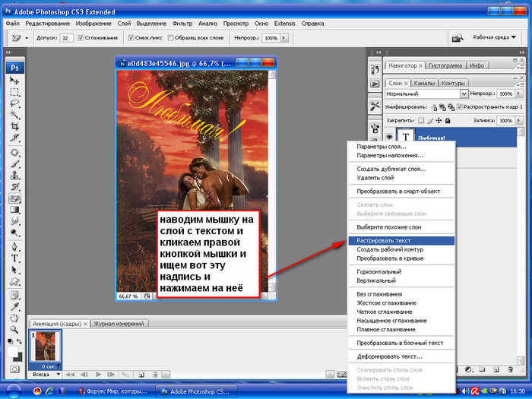Select the Lasso tool

point(14,103)
